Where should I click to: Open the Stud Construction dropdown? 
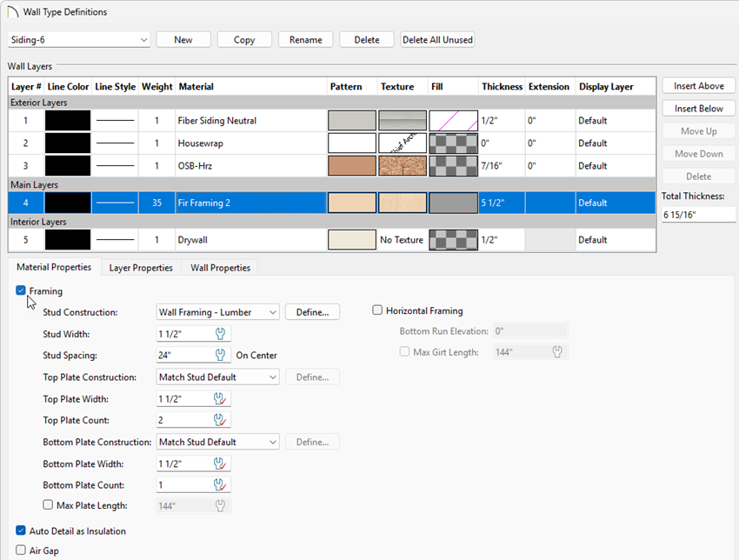click(x=217, y=312)
